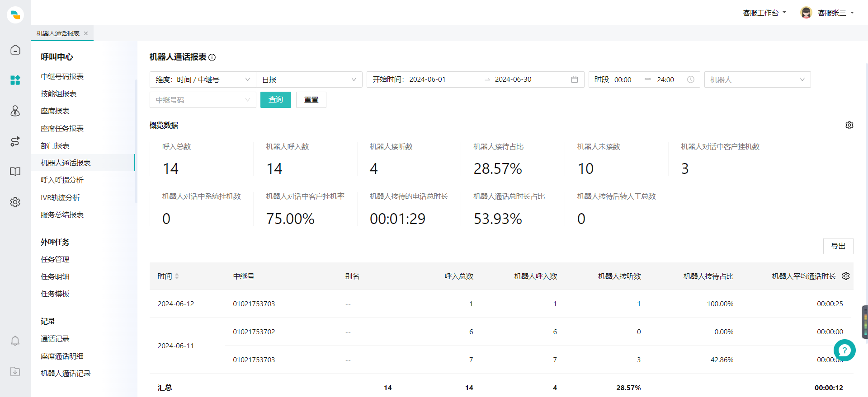Click the app logo icon

click(15, 15)
